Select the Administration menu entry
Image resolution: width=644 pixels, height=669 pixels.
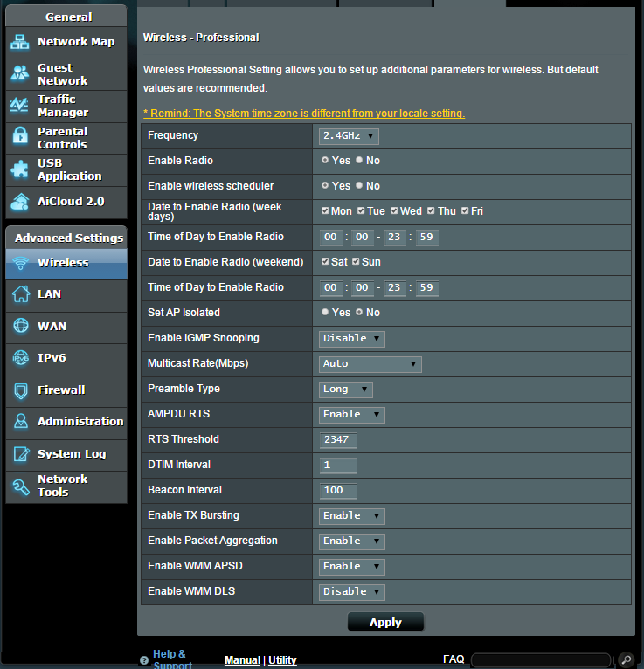(66, 422)
